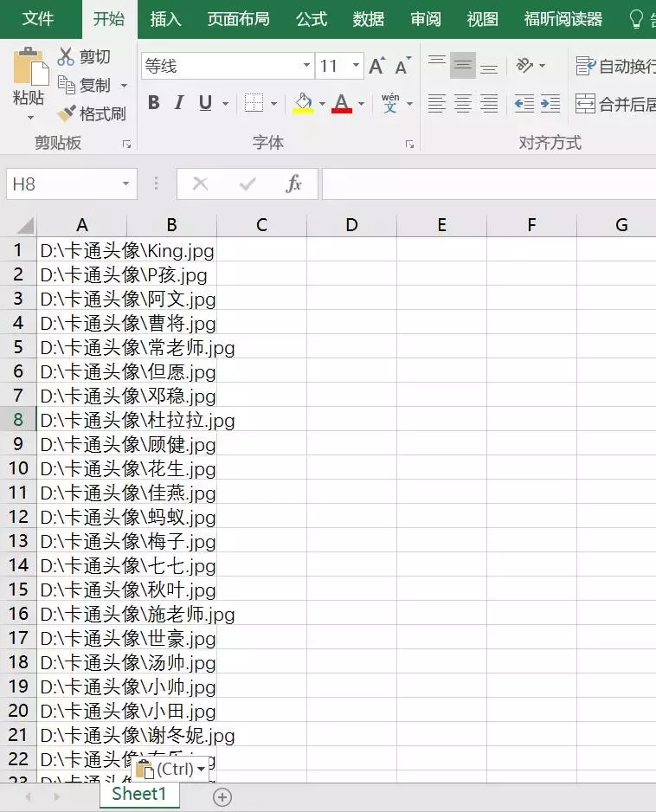Toggle middle vertical alignment
The width and height of the screenshot is (656, 812).
463,65
